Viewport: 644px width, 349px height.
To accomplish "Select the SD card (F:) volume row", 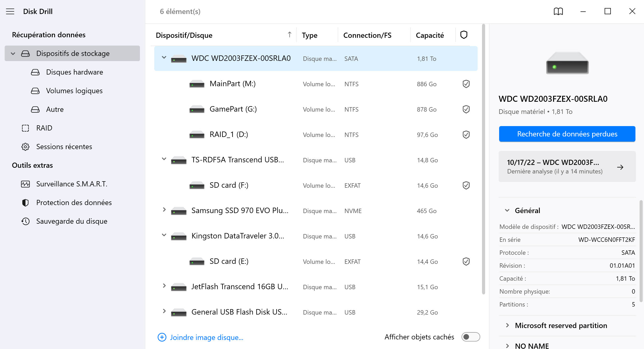I will click(x=316, y=185).
